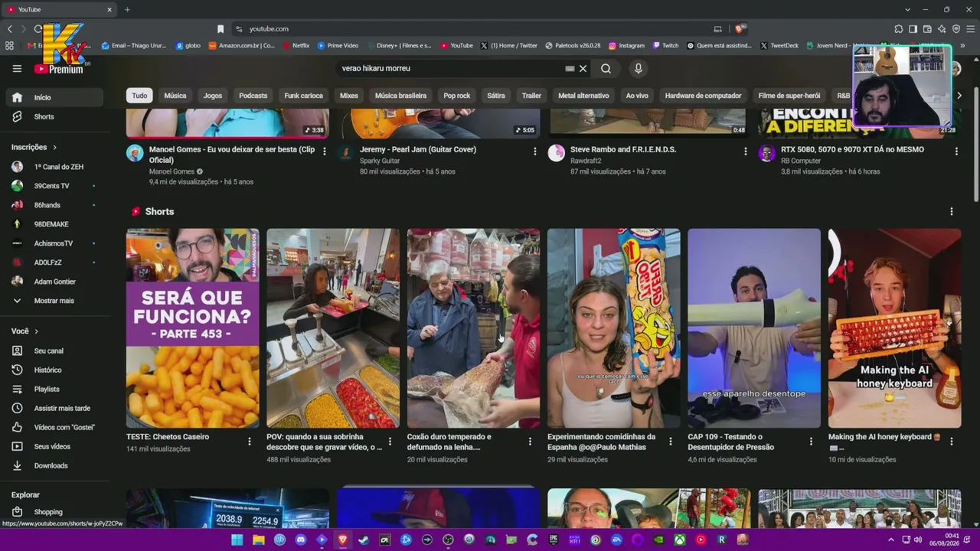Open the YouTube guide hamburger menu
This screenshot has height=551, width=980.
point(17,68)
